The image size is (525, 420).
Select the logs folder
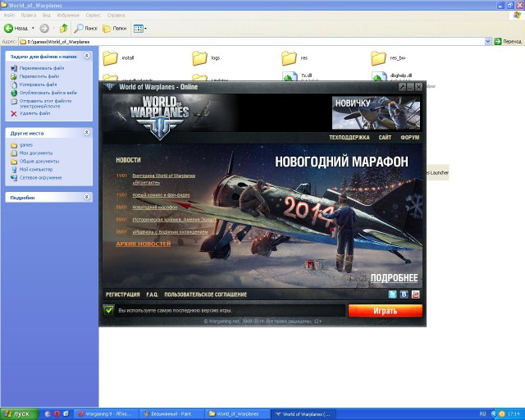click(x=206, y=58)
